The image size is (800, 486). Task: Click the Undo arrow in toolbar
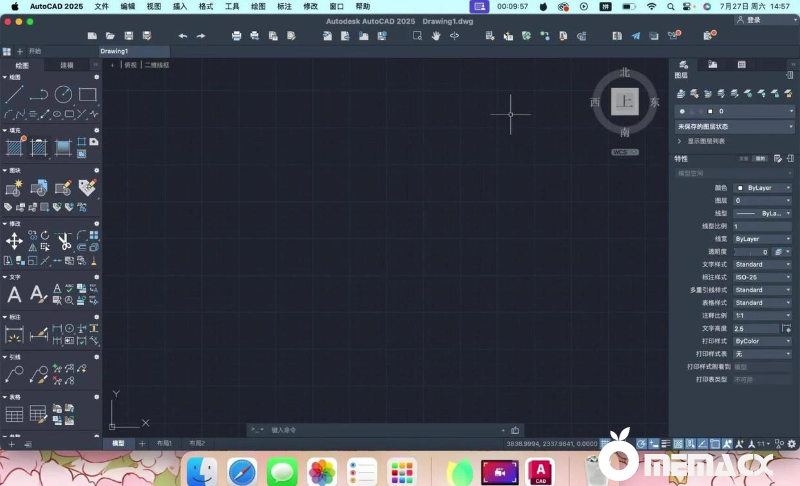point(182,36)
